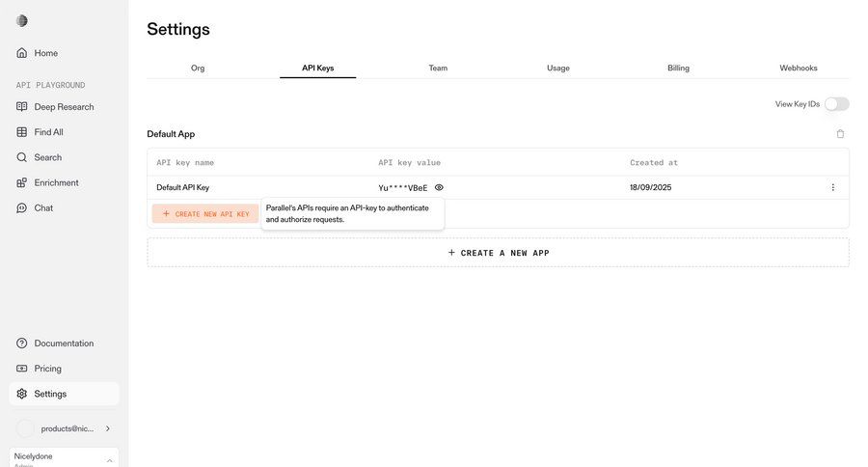The height and width of the screenshot is (467, 868).
Task: Open Home from the sidebar
Action: pos(45,53)
